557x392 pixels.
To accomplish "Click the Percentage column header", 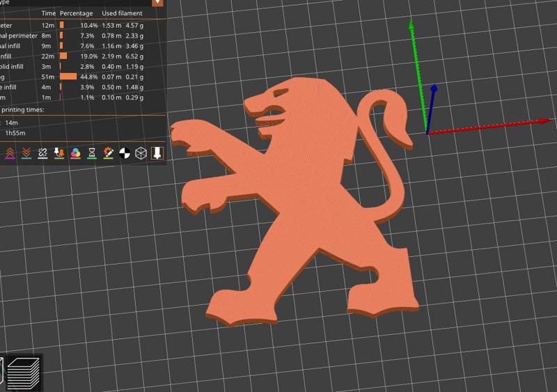I will click(x=77, y=13).
